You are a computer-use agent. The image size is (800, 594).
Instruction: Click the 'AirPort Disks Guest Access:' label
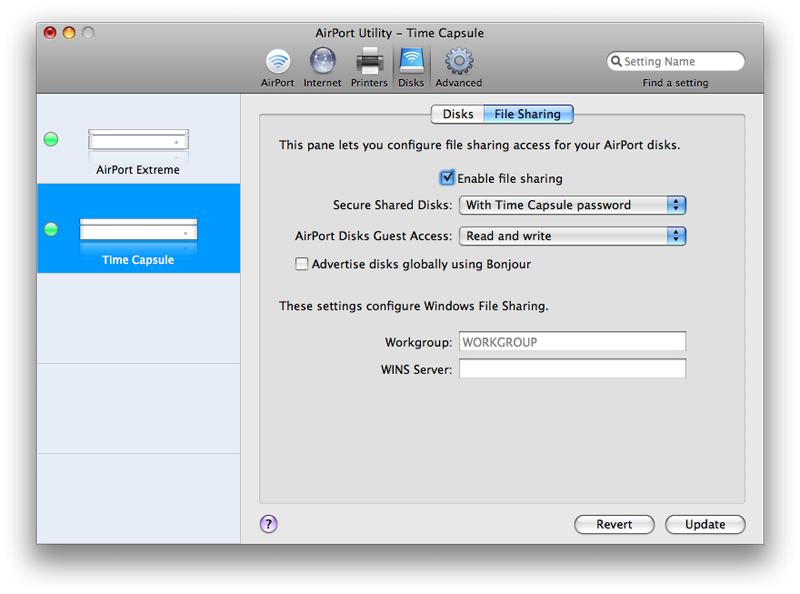tap(373, 236)
